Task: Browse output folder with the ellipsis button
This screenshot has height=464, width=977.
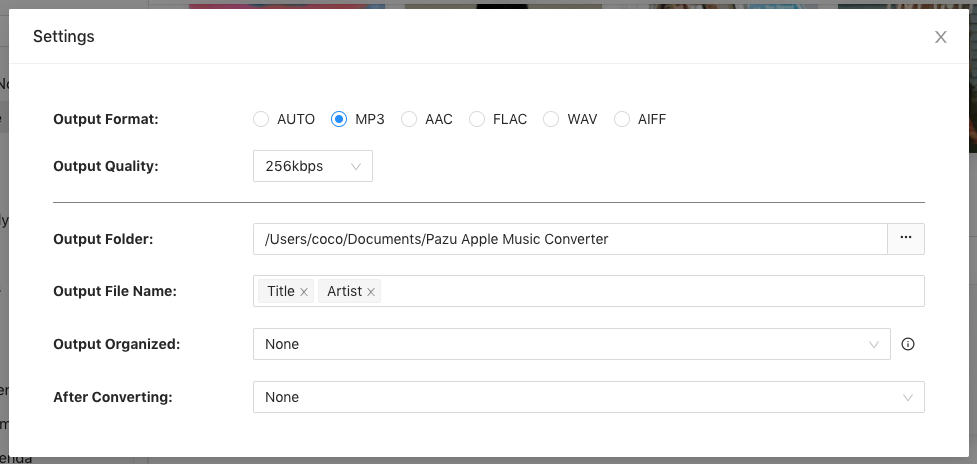Action: tap(906, 239)
